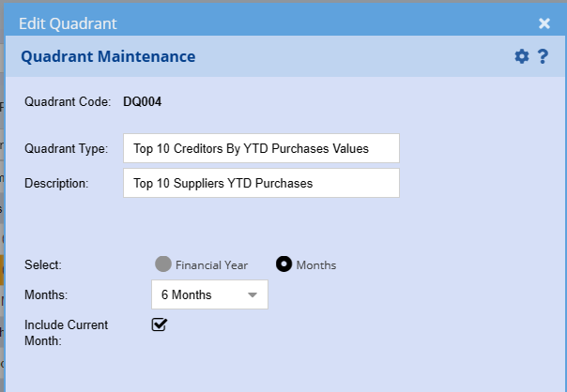Select the Financial Year radio button

(x=163, y=264)
